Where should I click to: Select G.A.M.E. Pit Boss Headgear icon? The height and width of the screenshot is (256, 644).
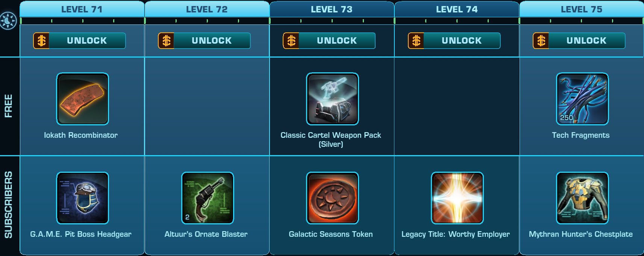[x=83, y=198]
